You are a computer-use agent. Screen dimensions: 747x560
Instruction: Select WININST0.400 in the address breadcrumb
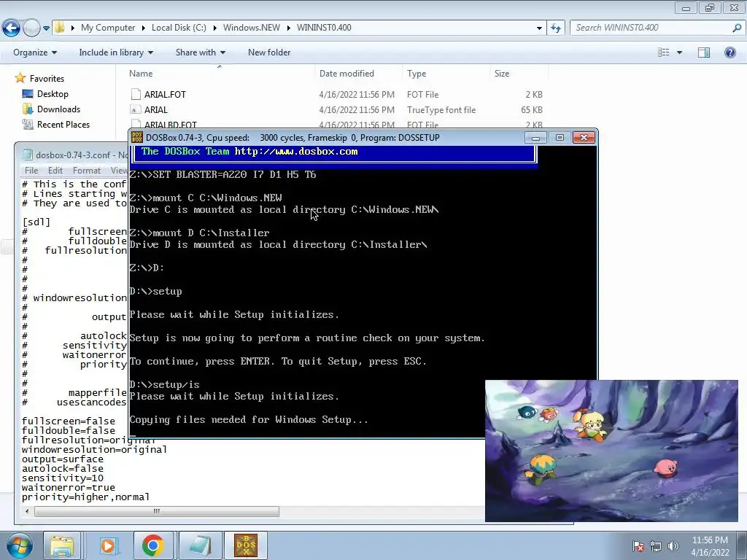pyautogui.click(x=324, y=28)
